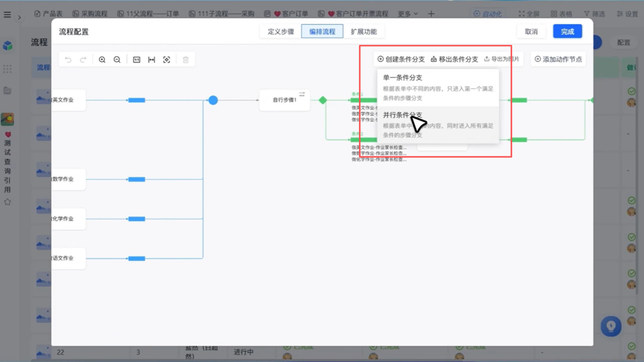Open the grid apps icon in sidebar
Image resolution: width=644 pixels, height=362 pixels.
point(7,69)
